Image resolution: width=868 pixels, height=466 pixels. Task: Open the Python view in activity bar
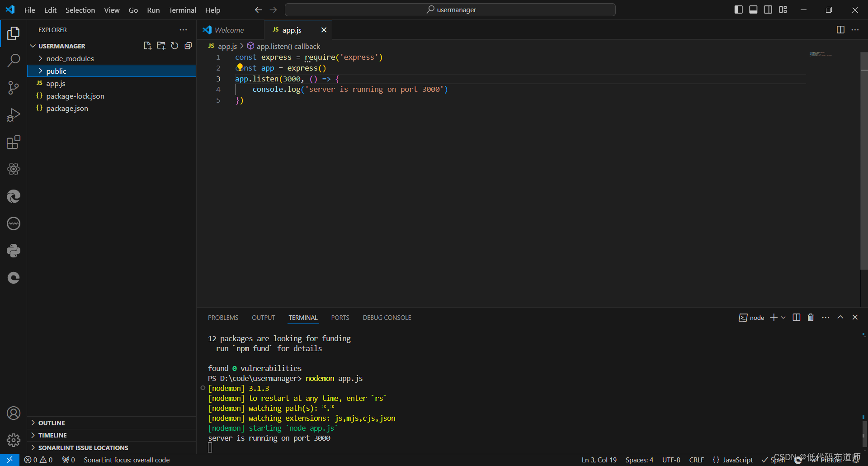click(14, 251)
